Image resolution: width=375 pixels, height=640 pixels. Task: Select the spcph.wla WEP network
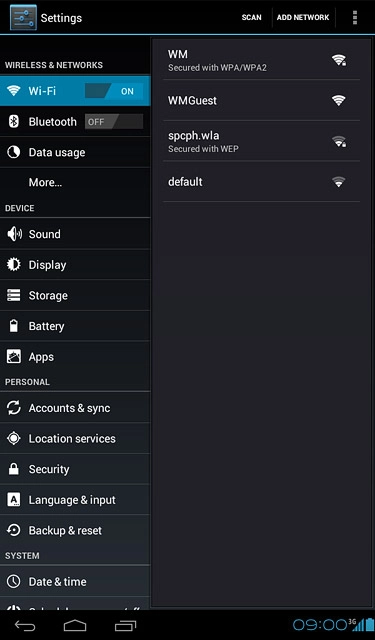coord(261,141)
